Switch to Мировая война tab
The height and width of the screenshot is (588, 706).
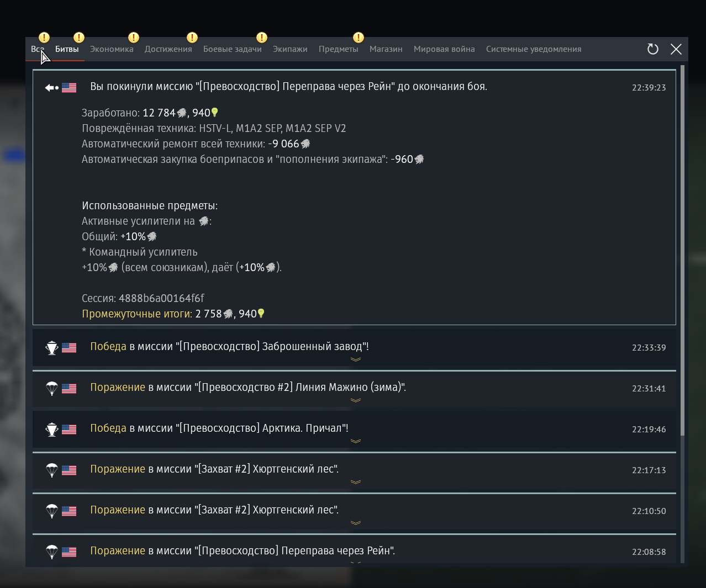pyautogui.click(x=444, y=49)
